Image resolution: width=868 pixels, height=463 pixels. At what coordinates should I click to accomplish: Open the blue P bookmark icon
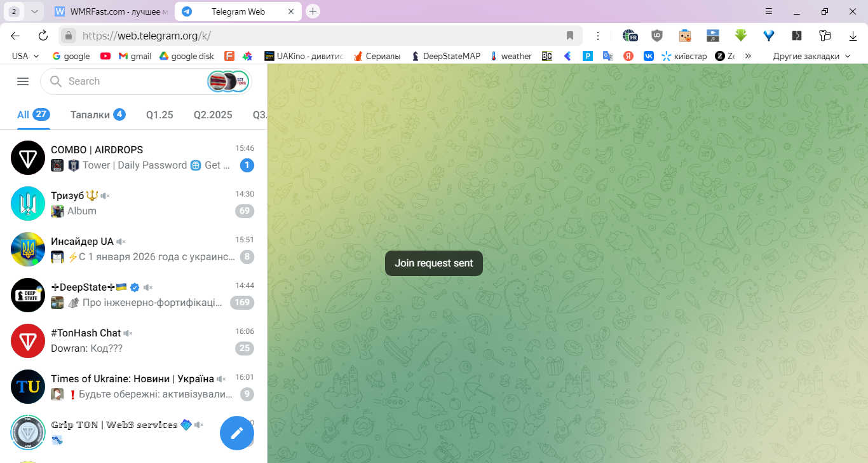click(x=588, y=56)
